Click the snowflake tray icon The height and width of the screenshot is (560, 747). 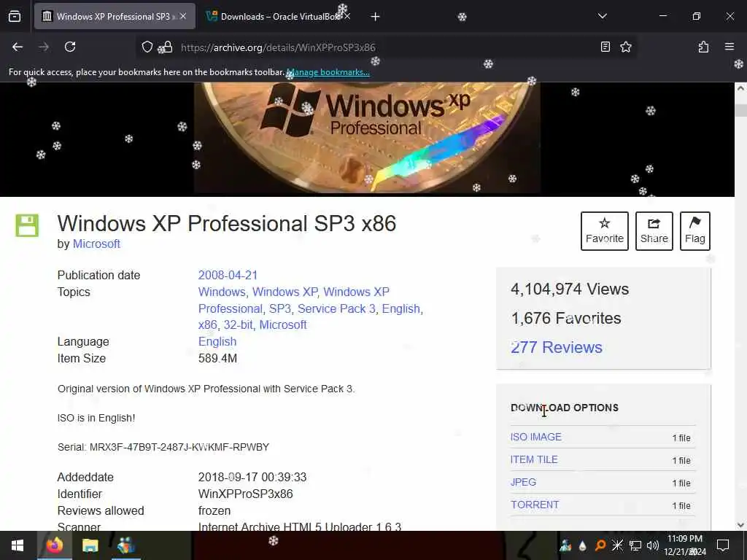click(617, 545)
